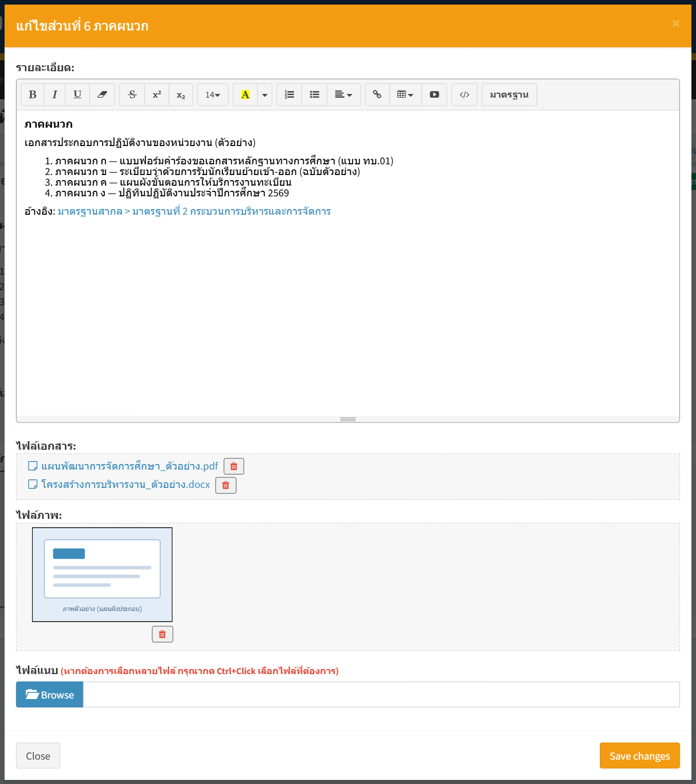Viewport: 696px width, 784px height.
Task: Open the sample image thumbnail
Action: (102, 574)
